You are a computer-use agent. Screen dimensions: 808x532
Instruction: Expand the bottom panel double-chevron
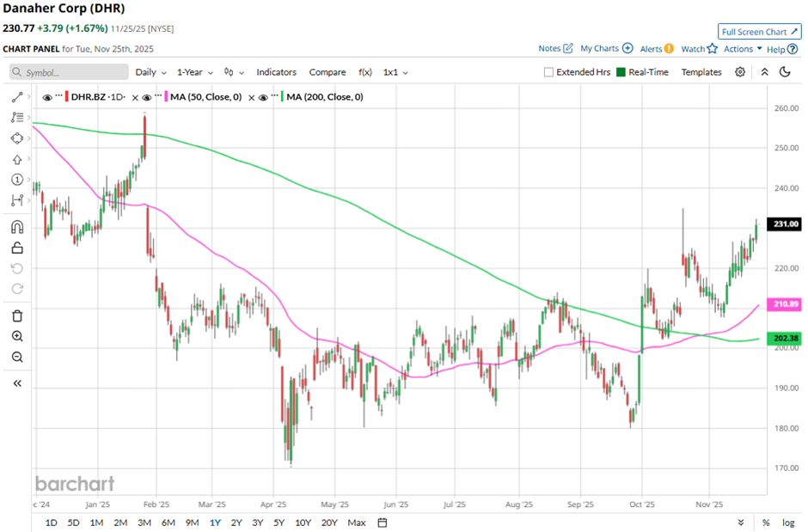(741, 523)
